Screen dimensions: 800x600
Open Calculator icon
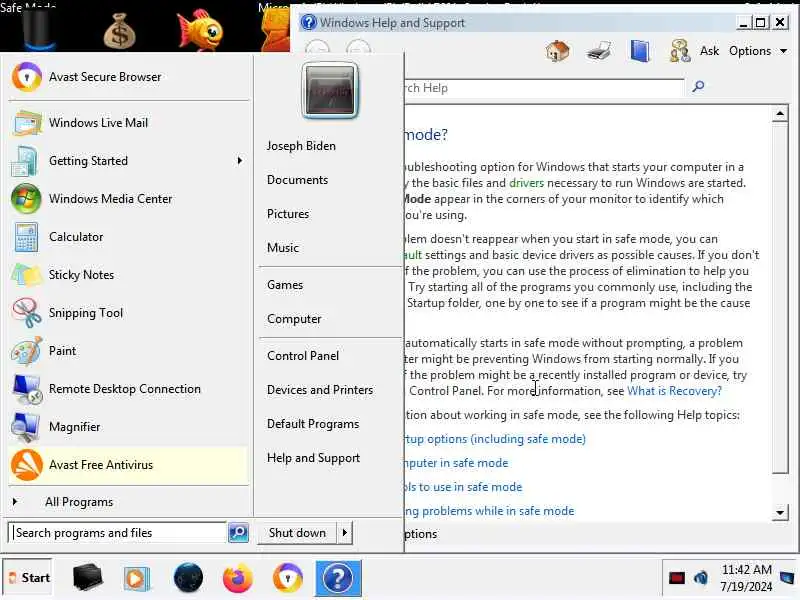click(x=26, y=237)
